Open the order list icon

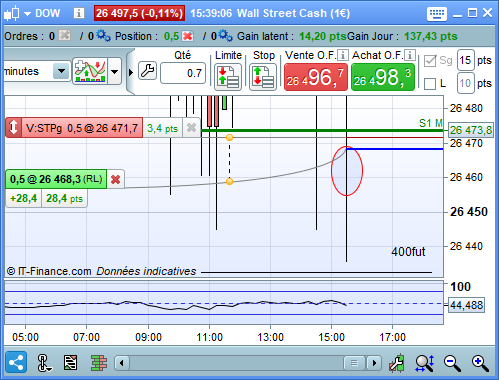coord(70,363)
